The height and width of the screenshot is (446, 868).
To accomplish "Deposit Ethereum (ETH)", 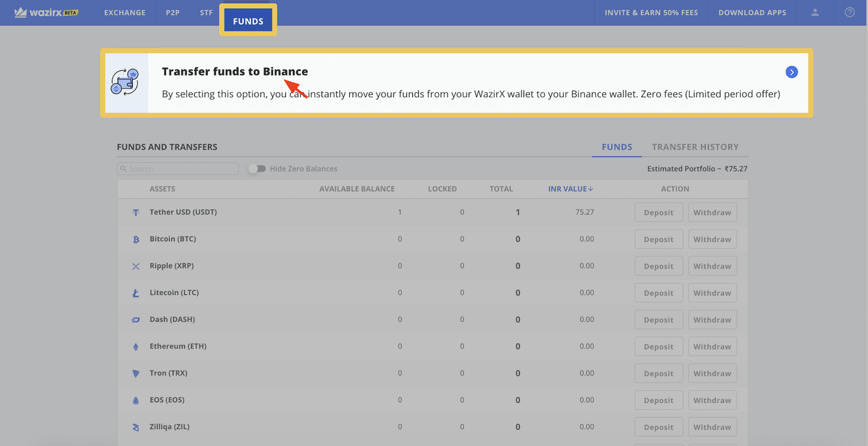I will point(659,347).
